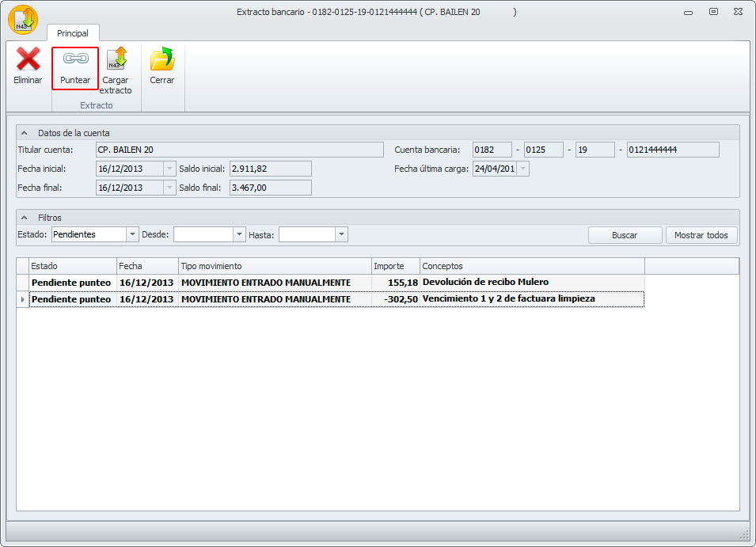Image resolution: width=756 pixels, height=547 pixels.
Task: Sort by the Fecha column header
Action: (x=147, y=266)
